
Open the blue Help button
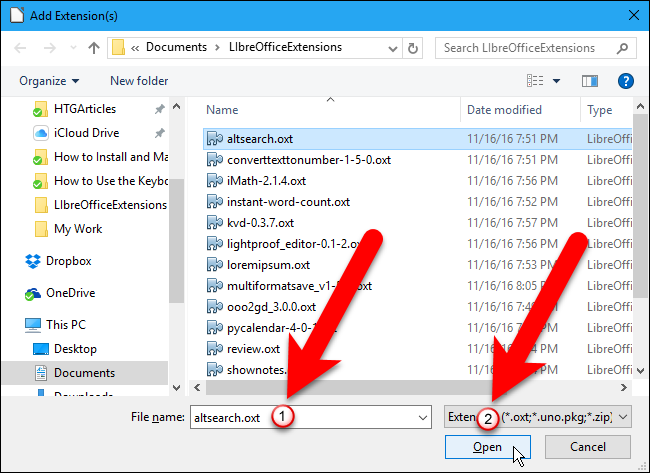[x=626, y=81]
